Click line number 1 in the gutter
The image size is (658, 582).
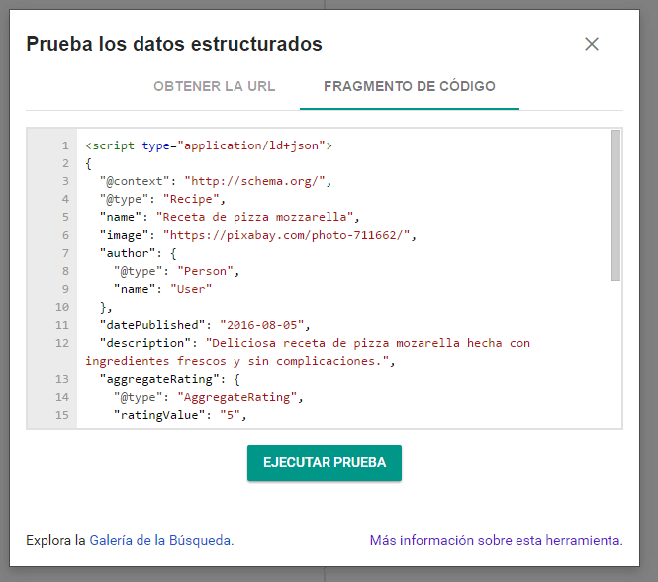pos(65,146)
